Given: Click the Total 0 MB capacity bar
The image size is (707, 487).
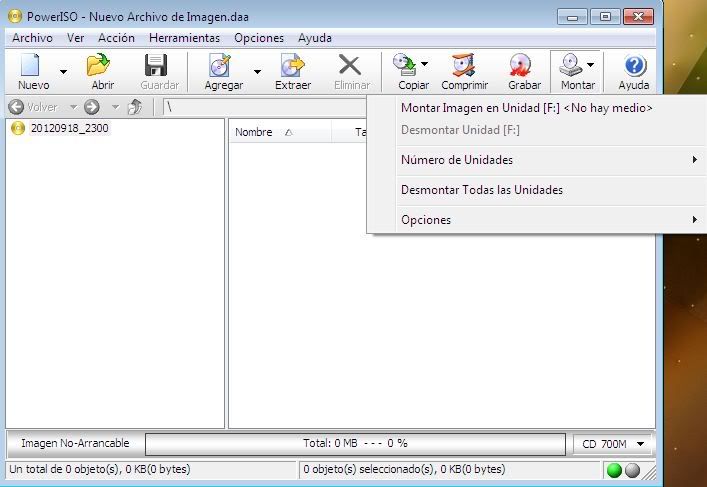Looking at the screenshot, I should click(x=355, y=444).
